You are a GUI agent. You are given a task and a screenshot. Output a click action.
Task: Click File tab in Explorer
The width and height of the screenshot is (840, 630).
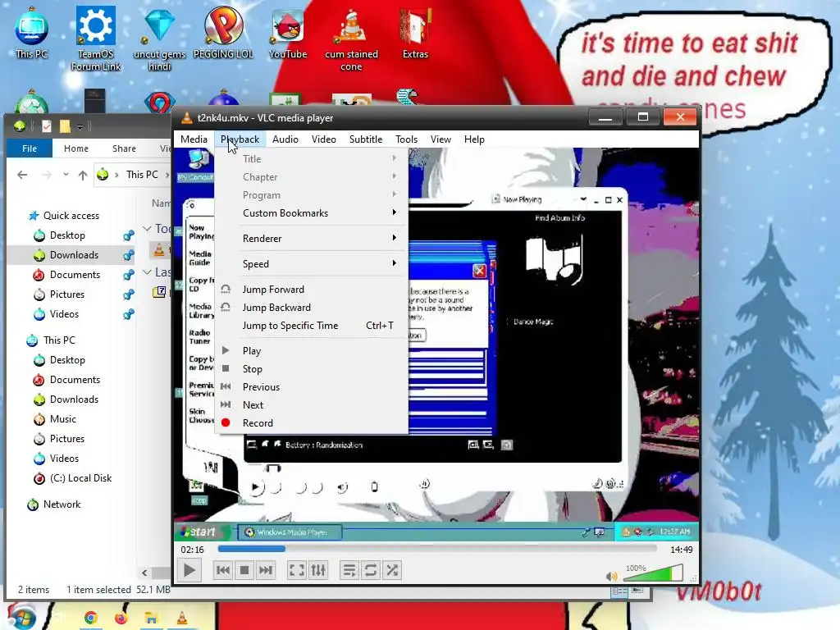pyautogui.click(x=30, y=148)
